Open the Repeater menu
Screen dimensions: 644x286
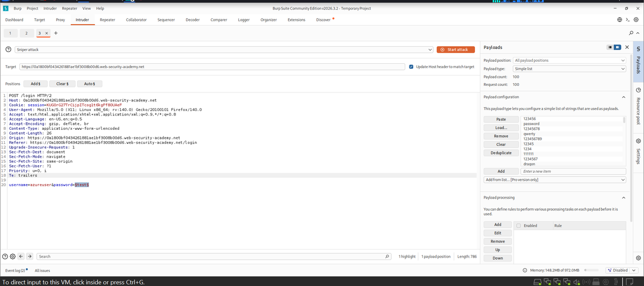(70, 9)
